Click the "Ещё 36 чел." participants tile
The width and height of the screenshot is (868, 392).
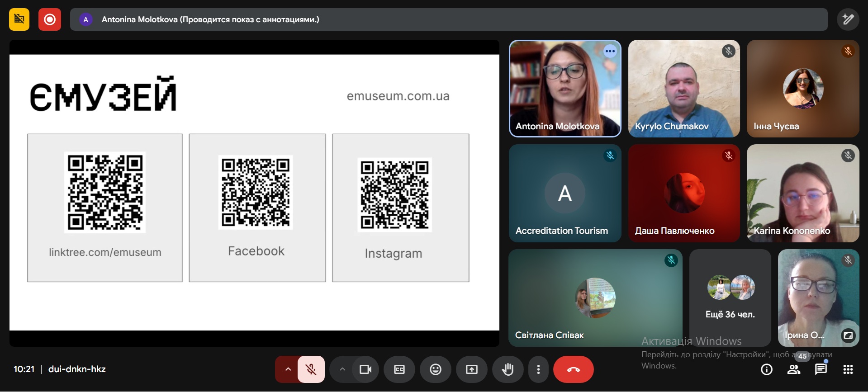point(730,298)
